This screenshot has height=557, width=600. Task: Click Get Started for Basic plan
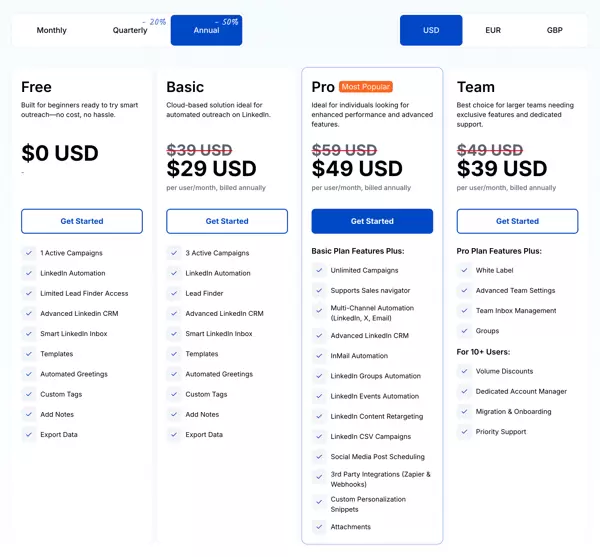pos(227,221)
